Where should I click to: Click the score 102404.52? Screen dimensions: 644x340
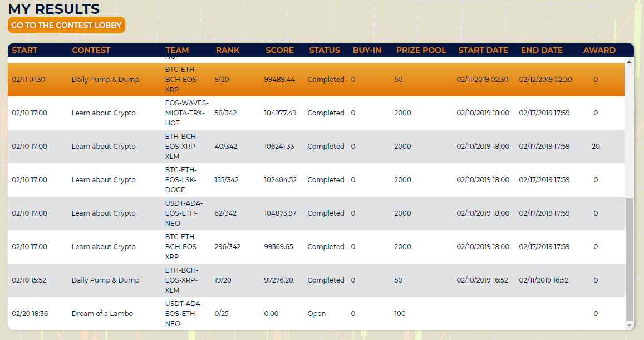tap(280, 179)
